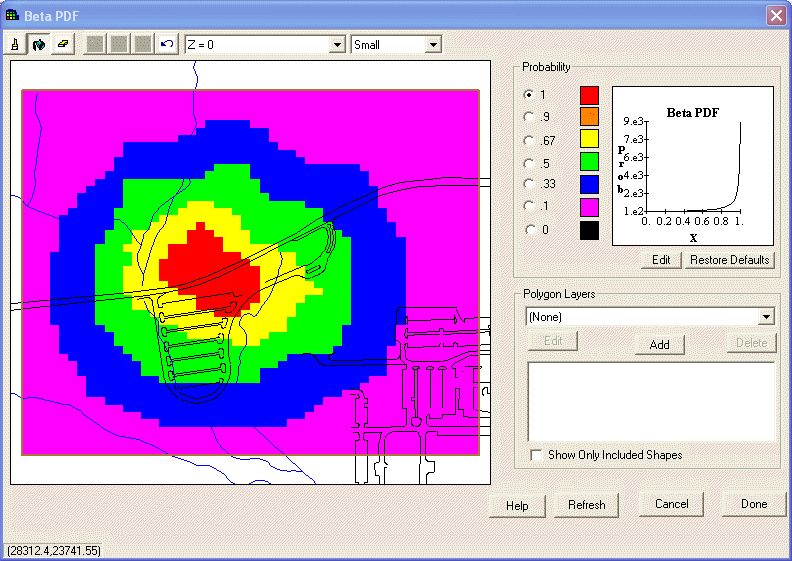Close the Beta PDF window
The height and width of the screenshot is (561, 792).
point(775,15)
